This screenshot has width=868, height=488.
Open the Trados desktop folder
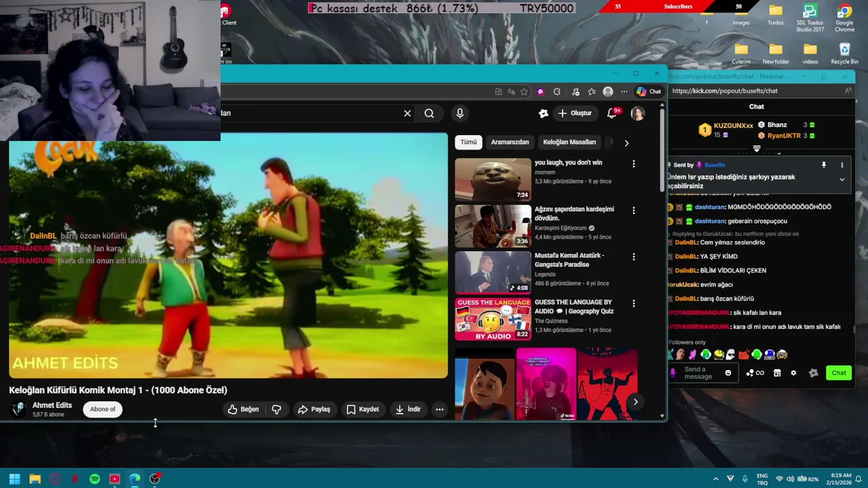point(776,16)
